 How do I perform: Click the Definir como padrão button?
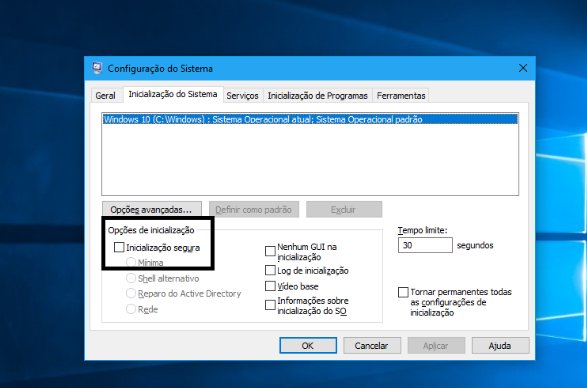[254, 209]
